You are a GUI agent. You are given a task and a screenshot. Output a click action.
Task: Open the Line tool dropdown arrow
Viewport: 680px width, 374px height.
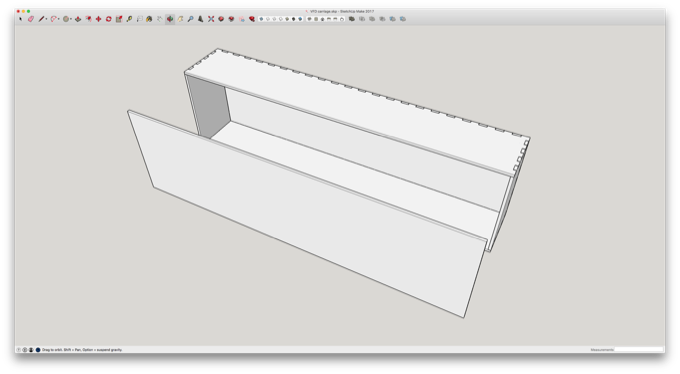pyautogui.click(x=46, y=19)
